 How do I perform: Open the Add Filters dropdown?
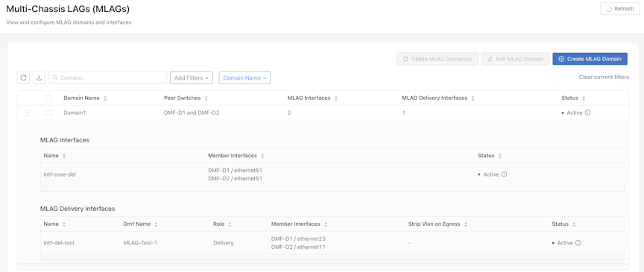tap(192, 78)
